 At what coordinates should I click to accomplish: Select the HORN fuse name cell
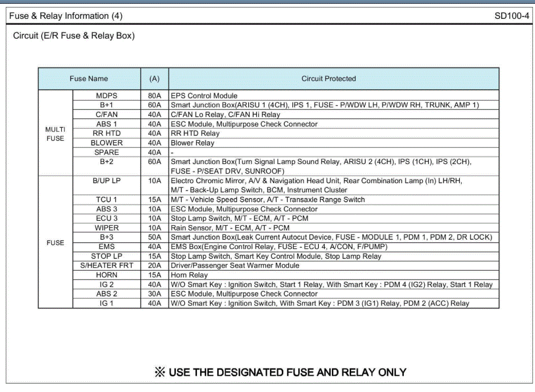pyautogui.click(x=106, y=275)
